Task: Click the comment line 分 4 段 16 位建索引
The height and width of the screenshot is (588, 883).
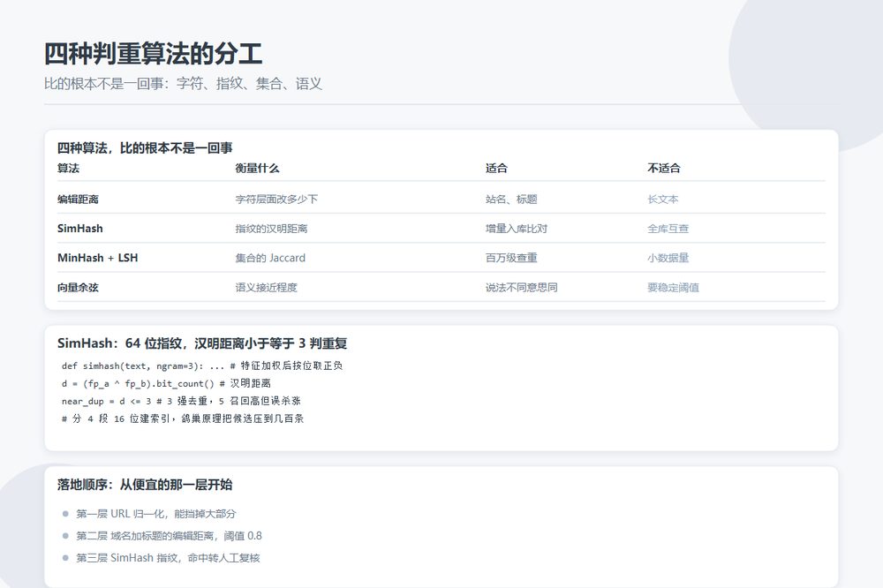Action: [183, 418]
